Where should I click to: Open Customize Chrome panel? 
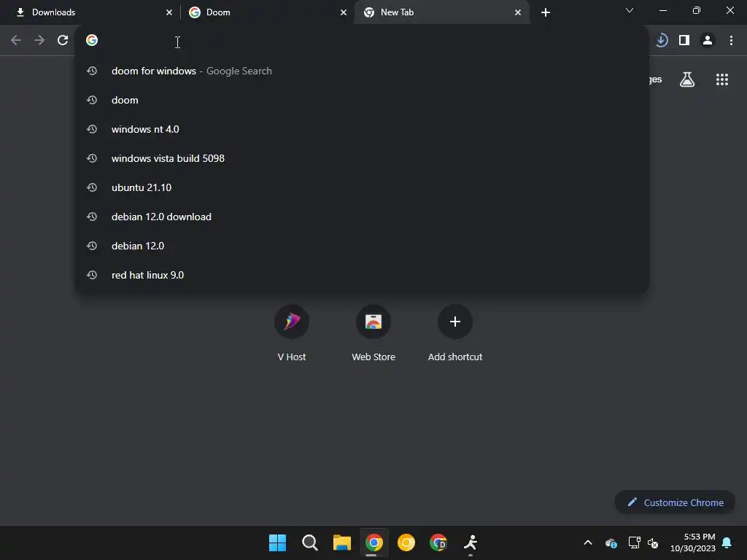[x=675, y=502]
